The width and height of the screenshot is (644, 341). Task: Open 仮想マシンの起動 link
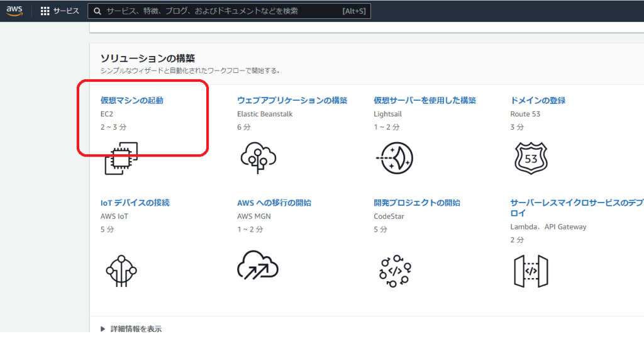131,100
